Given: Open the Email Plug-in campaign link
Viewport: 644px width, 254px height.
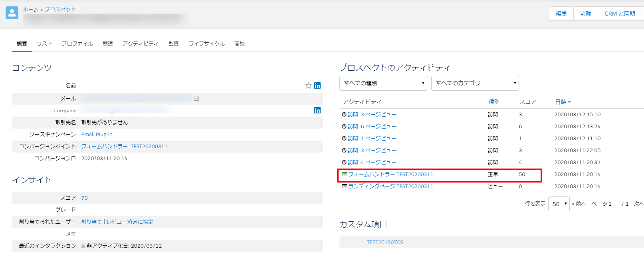Looking at the screenshot, I should pyautogui.click(x=97, y=135).
